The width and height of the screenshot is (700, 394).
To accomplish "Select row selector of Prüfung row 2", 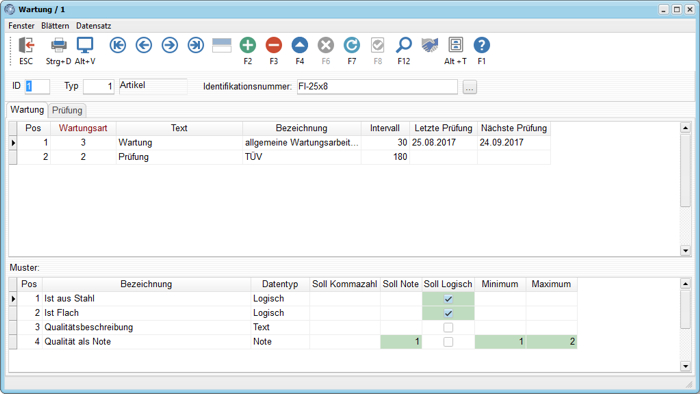I will 13,157.
